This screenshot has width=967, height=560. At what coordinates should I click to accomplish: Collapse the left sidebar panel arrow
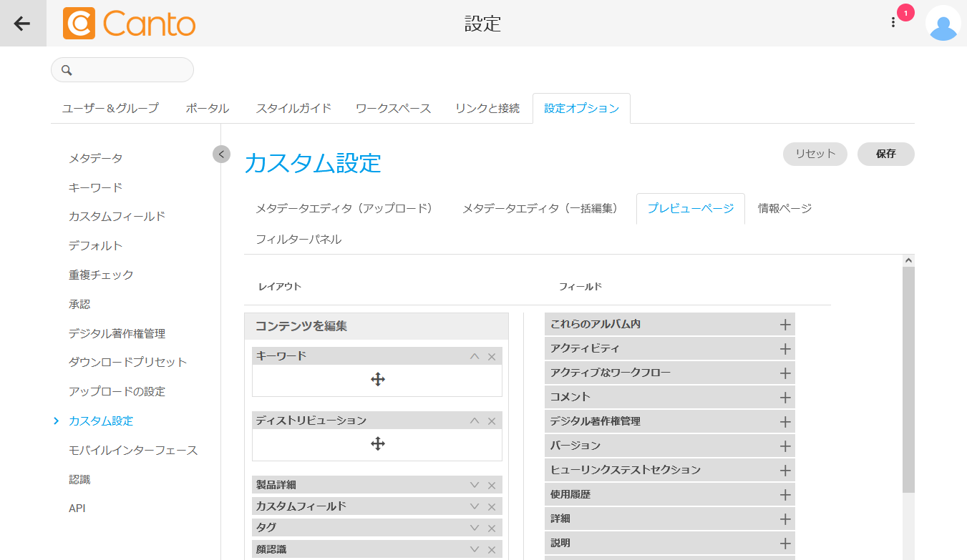coord(221,154)
